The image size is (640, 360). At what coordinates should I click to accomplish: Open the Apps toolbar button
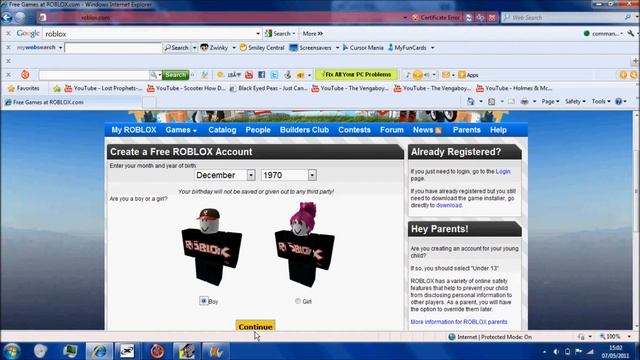click(x=468, y=75)
